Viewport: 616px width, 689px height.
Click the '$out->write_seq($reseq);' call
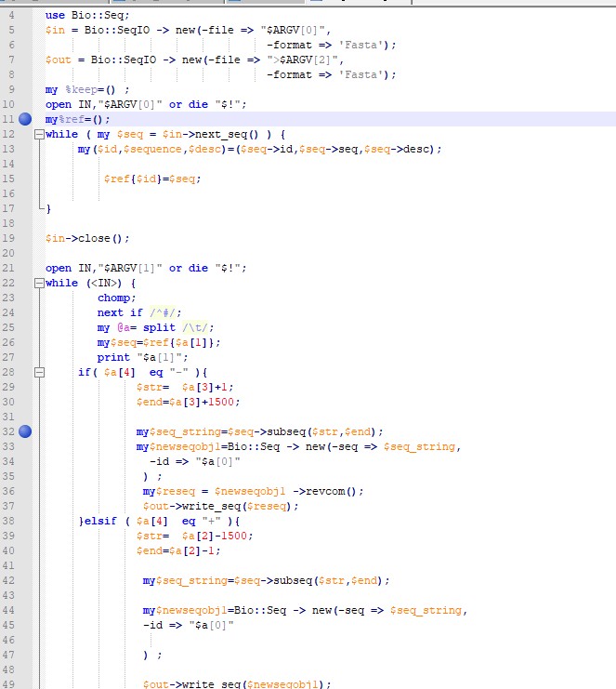coord(220,506)
